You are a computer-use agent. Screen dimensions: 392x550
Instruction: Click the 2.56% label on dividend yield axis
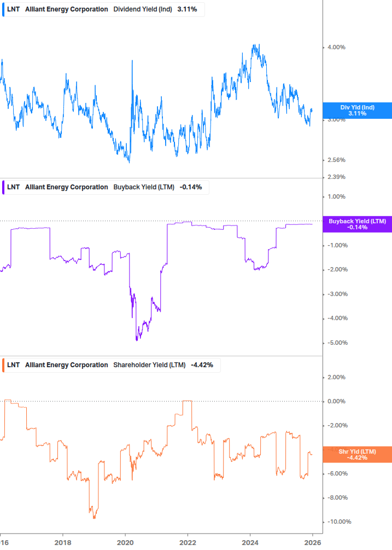(336, 160)
